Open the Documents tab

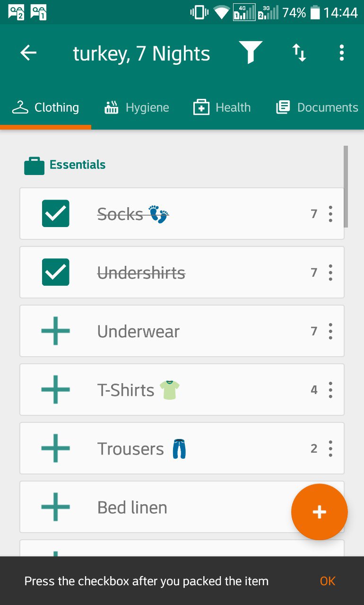point(318,108)
